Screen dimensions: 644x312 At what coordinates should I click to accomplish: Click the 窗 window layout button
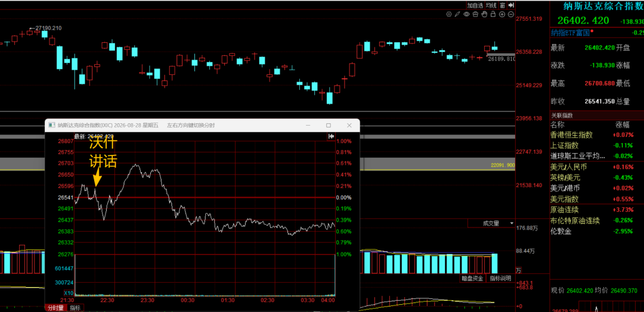tap(503, 5)
